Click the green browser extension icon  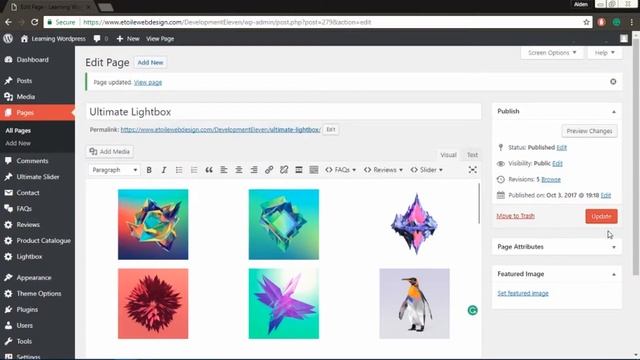616,22
